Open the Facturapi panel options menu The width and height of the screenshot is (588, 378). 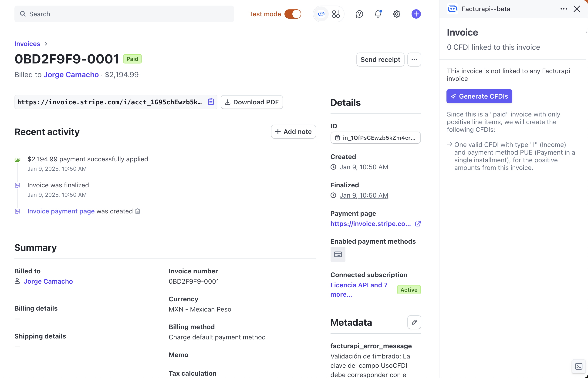pyautogui.click(x=563, y=9)
